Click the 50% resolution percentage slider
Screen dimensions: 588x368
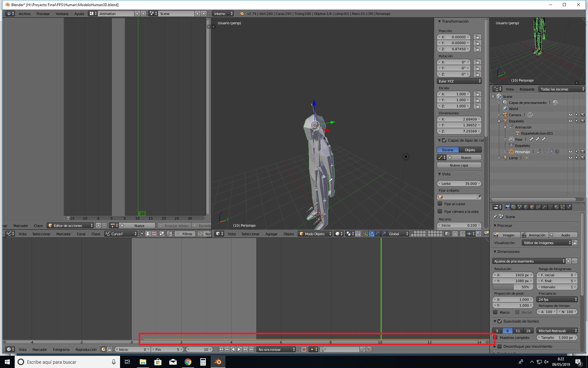[x=513, y=287]
